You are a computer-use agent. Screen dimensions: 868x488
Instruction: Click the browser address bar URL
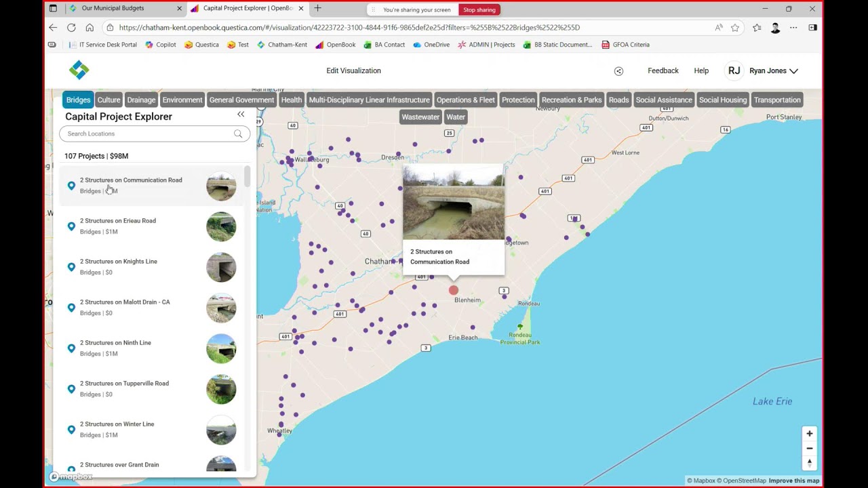349,28
